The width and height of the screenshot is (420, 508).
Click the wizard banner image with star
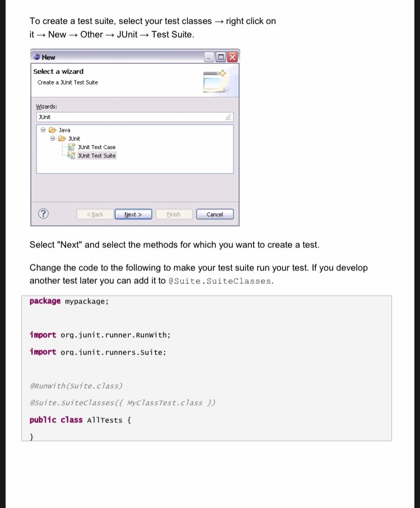[214, 81]
